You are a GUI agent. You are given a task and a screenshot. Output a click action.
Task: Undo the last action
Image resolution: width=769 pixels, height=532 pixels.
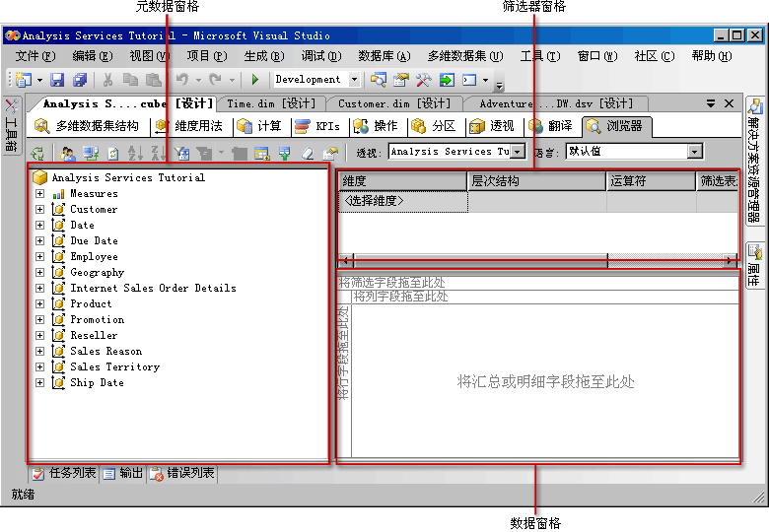click(x=182, y=80)
